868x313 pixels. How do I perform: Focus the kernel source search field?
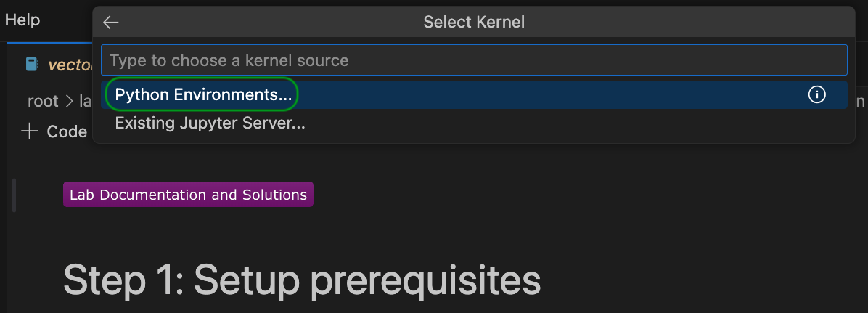pos(473,60)
